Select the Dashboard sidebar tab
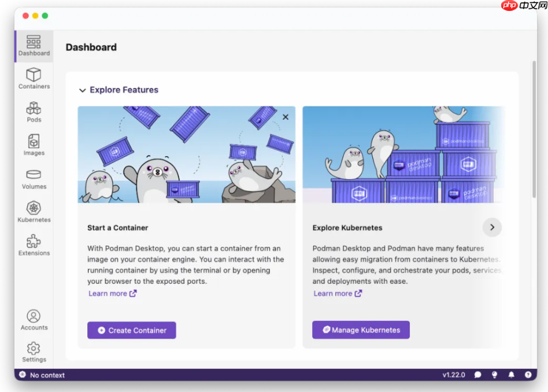Screen dimensions: 548x392 34,46
